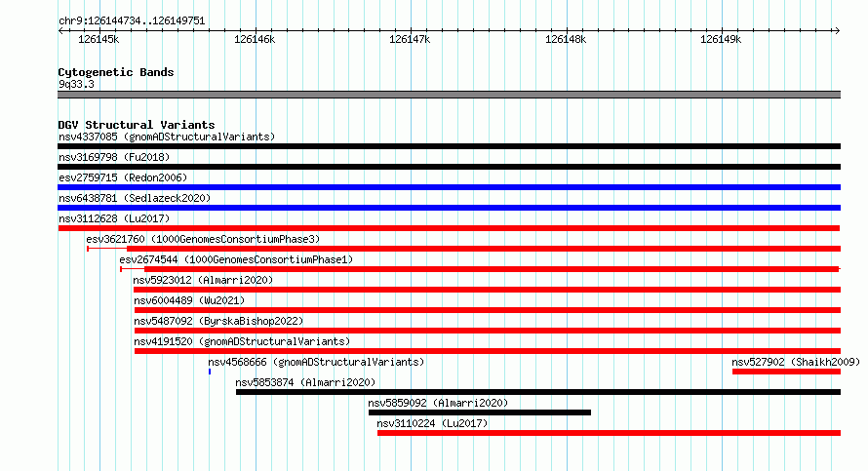Viewport: 868px width, 471px height.
Task: Click esv2759715 (Redon2006) variant label
Action: tap(123, 177)
